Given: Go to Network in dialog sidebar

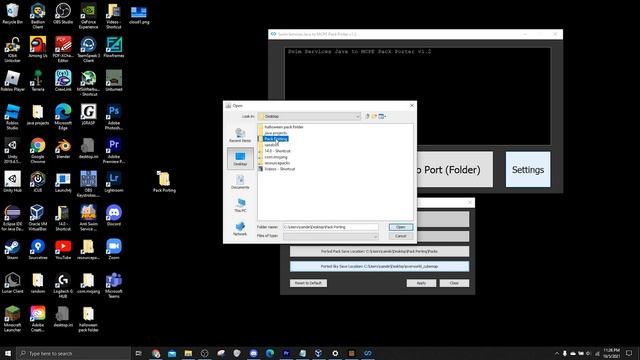Looking at the screenshot, I should tap(240, 228).
